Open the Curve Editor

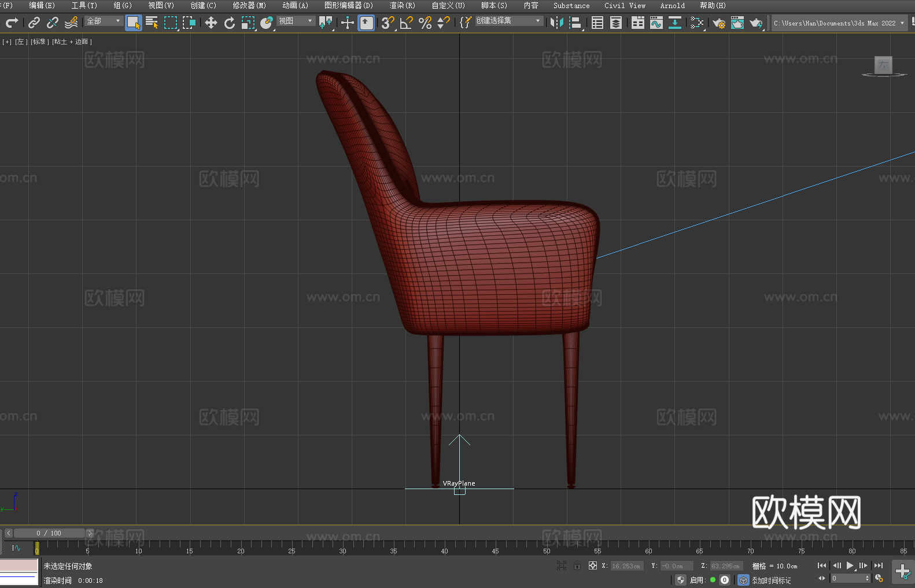click(656, 23)
